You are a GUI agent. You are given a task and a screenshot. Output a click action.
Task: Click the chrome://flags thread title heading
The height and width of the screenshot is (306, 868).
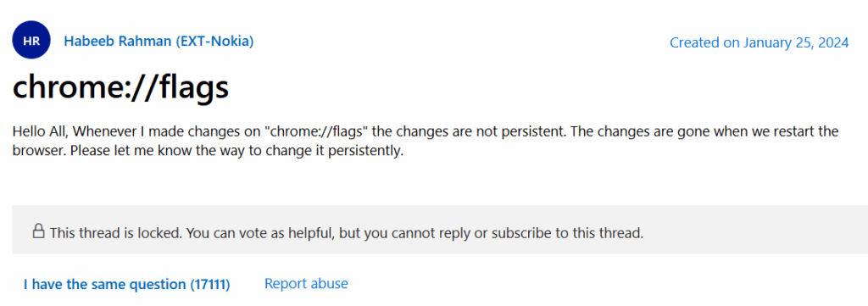pyautogui.click(x=120, y=88)
